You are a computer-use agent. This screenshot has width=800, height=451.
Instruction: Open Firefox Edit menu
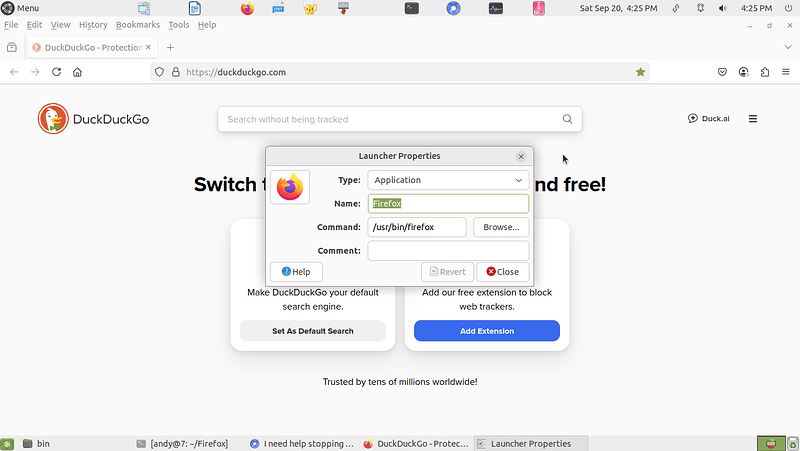point(34,24)
